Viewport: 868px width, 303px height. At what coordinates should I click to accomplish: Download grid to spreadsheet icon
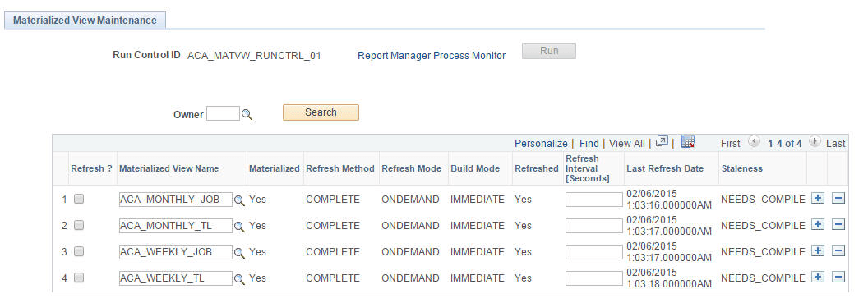pyautogui.click(x=687, y=141)
